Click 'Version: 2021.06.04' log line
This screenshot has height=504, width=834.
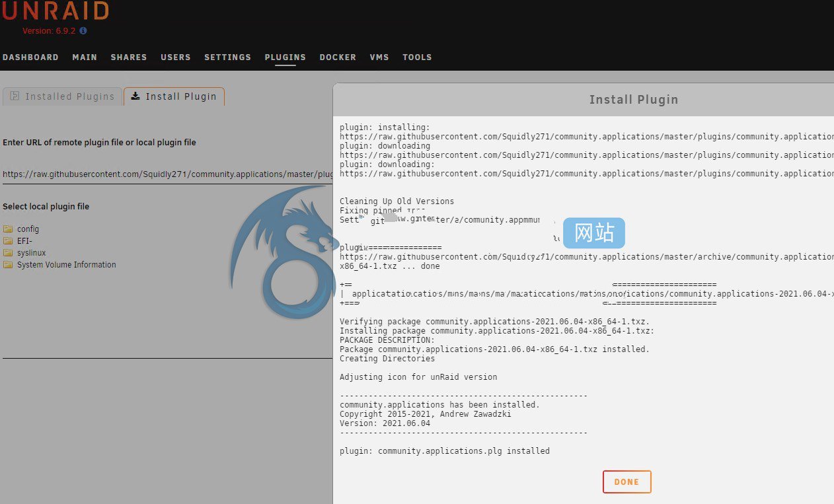(385, 423)
